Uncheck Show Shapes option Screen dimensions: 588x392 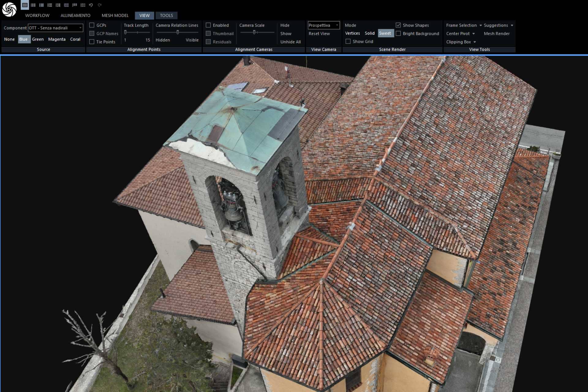pos(398,25)
